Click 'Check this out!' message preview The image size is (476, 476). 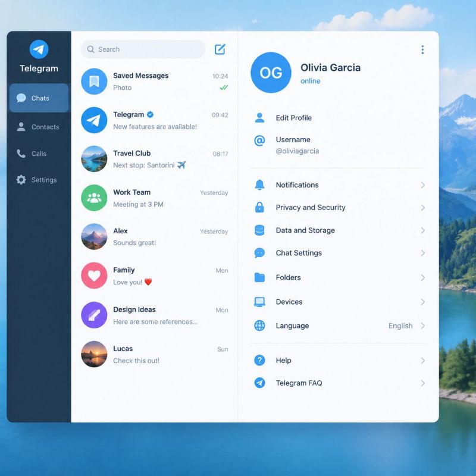pyautogui.click(x=136, y=361)
